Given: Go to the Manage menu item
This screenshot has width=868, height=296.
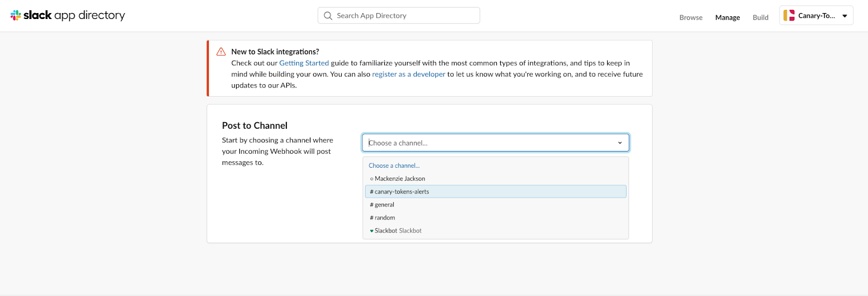Looking at the screenshot, I should tap(727, 17).
